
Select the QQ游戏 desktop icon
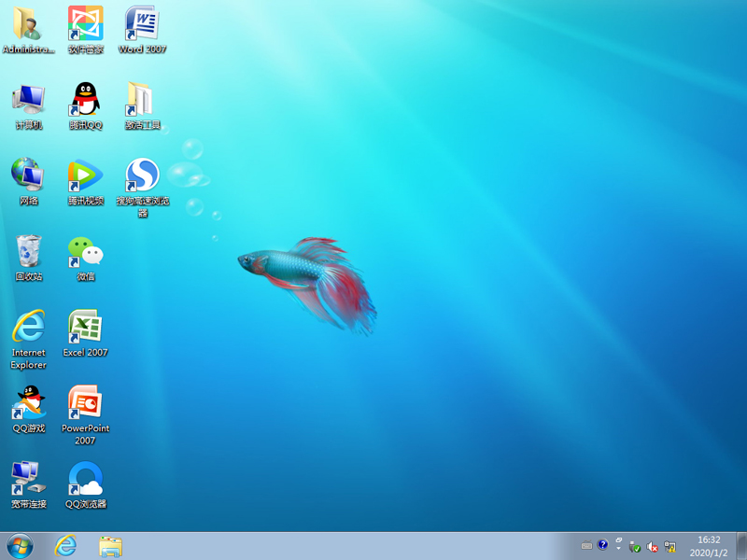tap(28, 403)
